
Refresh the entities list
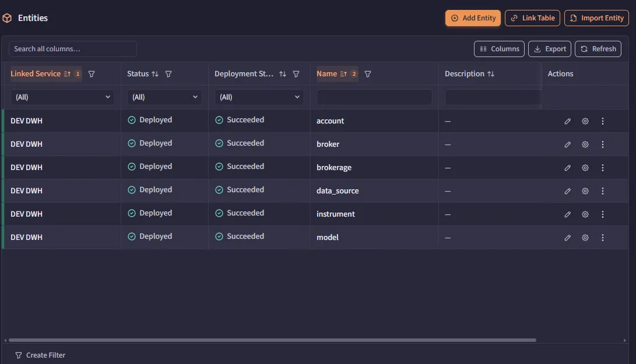click(x=598, y=49)
